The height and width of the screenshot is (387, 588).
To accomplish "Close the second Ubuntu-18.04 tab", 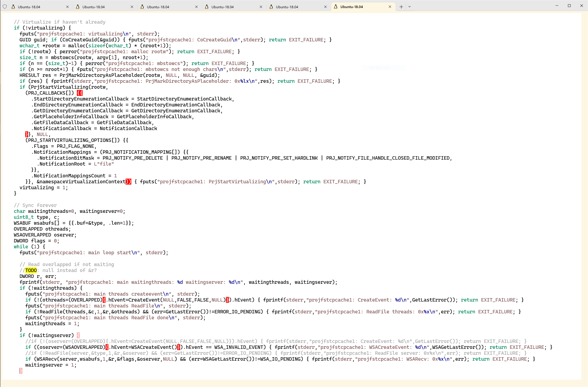I will pos(132,7).
